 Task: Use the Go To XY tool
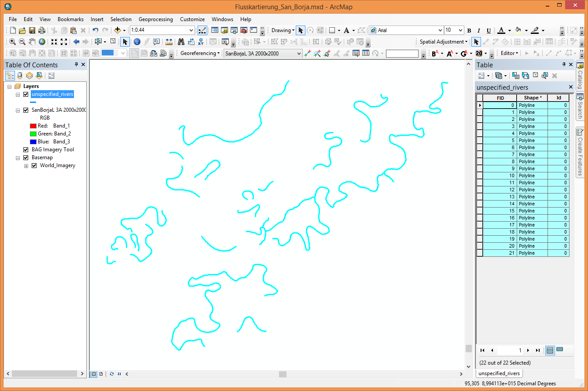pyautogui.click(x=201, y=41)
